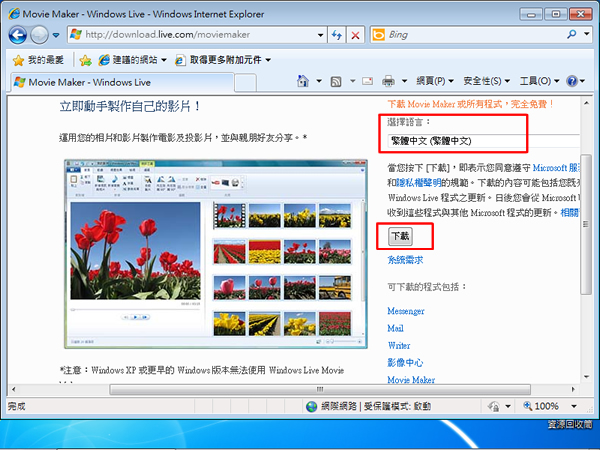Click the red Stop loading icon
The width and height of the screenshot is (600, 450).
coord(355,35)
